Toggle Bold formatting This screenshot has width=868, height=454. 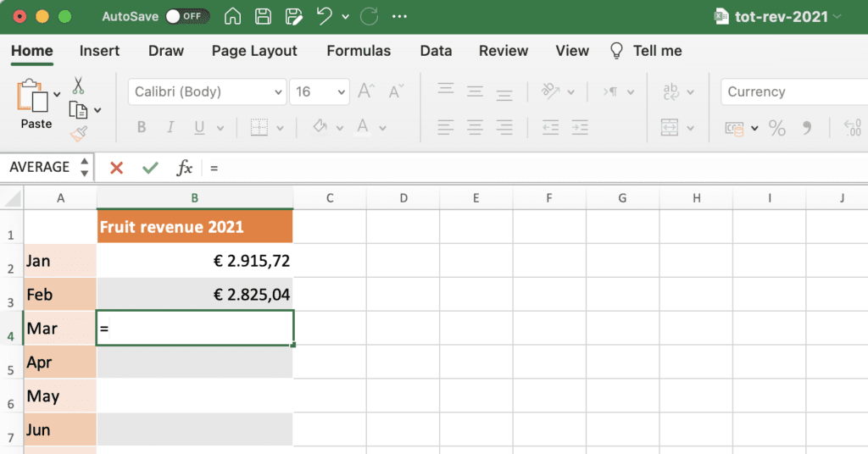coord(142,128)
